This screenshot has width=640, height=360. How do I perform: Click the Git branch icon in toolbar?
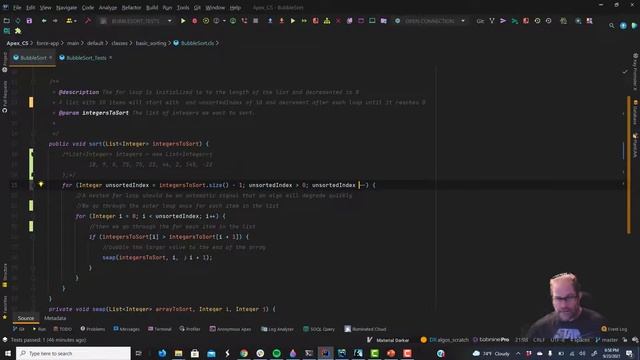click(492, 21)
